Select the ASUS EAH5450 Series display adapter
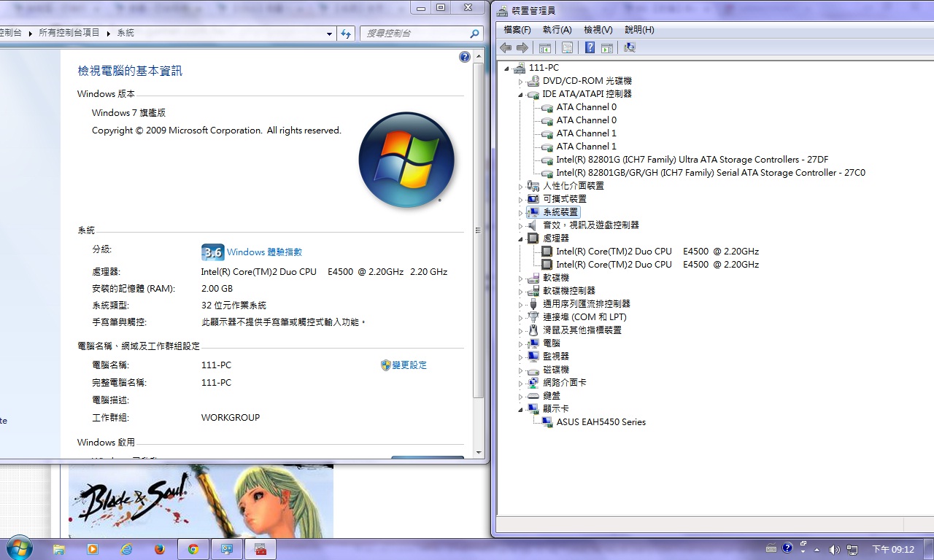This screenshot has height=560, width=934. [x=601, y=422]
